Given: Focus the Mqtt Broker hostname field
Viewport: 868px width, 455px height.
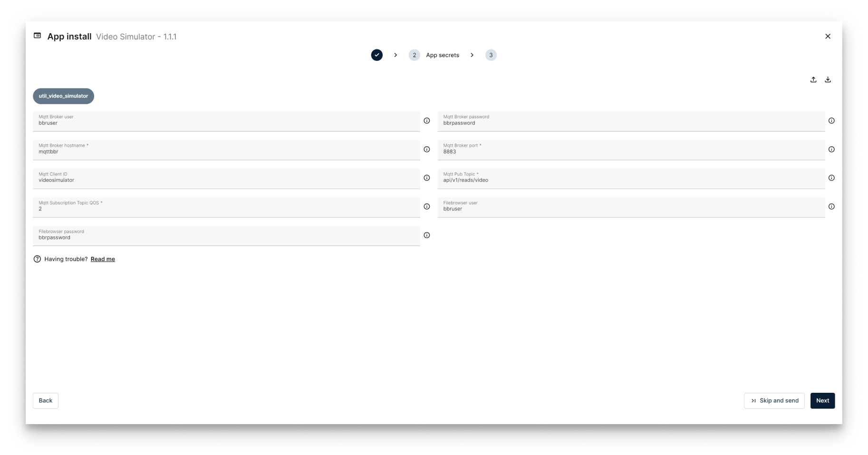Looking at the screenshot, I should [x=226, y=152].
